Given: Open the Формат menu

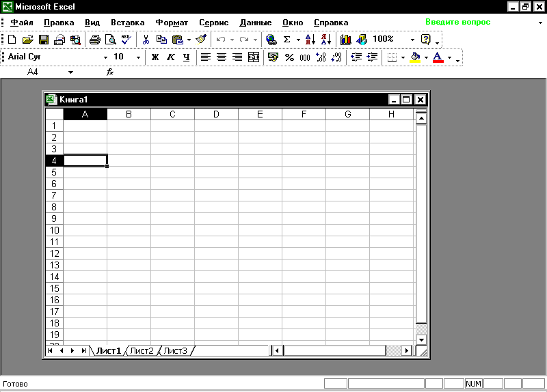Looking at the screenshot, I should pyautogui.click(x=172, y=23).
